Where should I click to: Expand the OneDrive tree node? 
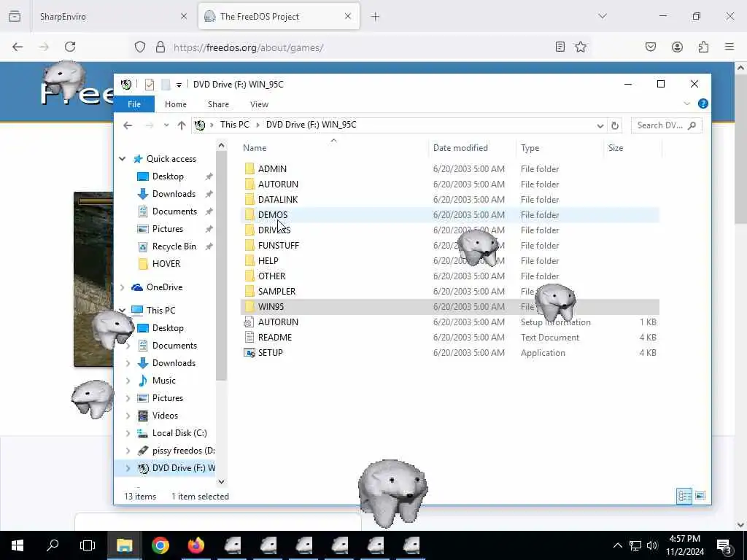pos(123,287)
